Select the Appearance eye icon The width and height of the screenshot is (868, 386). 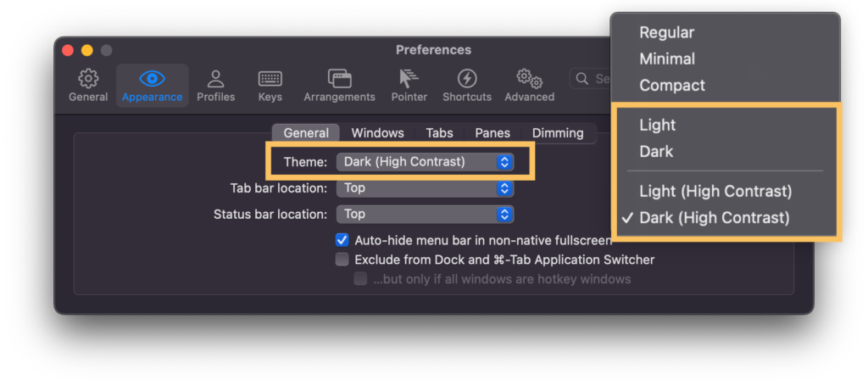click(x=153, y=79)
